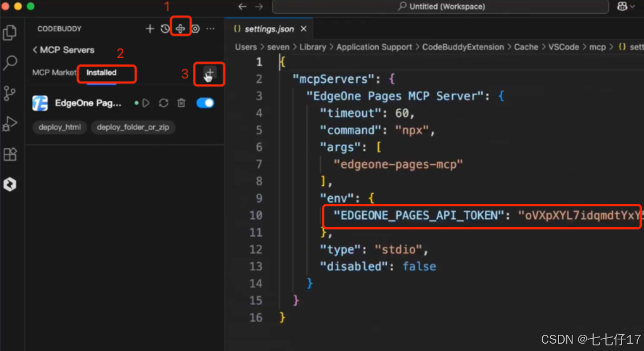The width and height of the screenshot is (644, 351).
Task: Open CodeBuddy settings gear icon
Action: [x=196, y=29]
